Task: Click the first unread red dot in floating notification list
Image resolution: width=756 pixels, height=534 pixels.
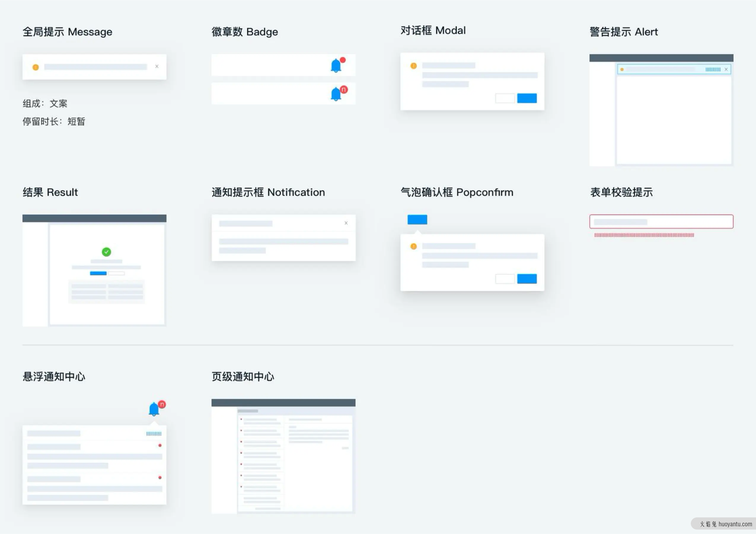Action: click(160, 445)
